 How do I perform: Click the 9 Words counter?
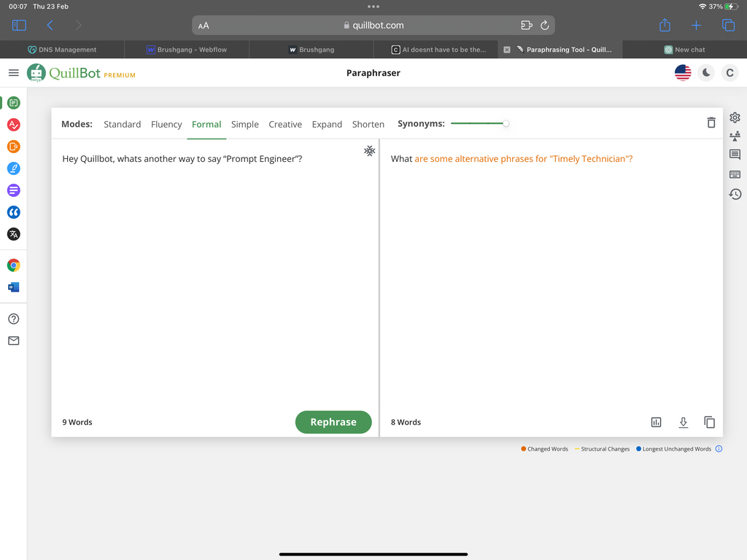click(77, 422)
